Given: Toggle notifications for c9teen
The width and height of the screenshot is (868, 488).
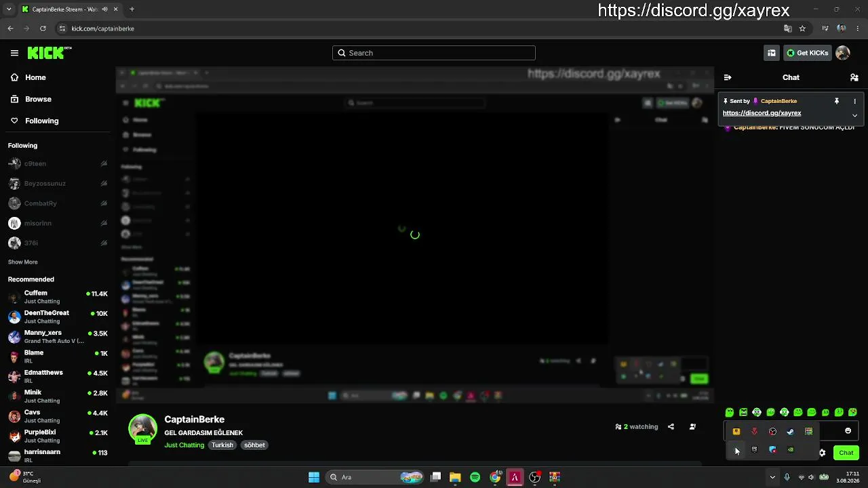Looking at the screenshot, I should pos(104,163).
